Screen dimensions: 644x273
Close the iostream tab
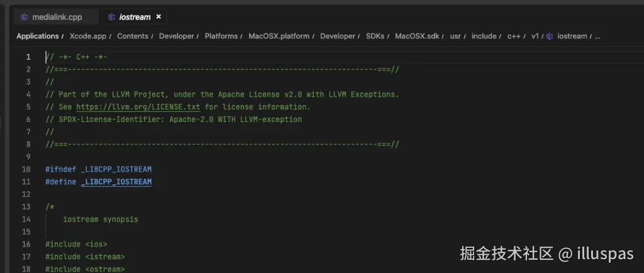[158, 17]
